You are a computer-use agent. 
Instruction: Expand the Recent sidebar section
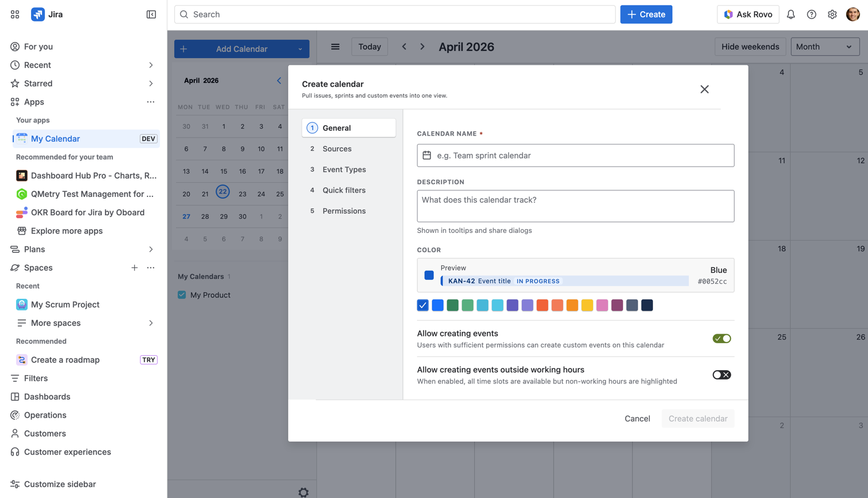pos(150,65)
